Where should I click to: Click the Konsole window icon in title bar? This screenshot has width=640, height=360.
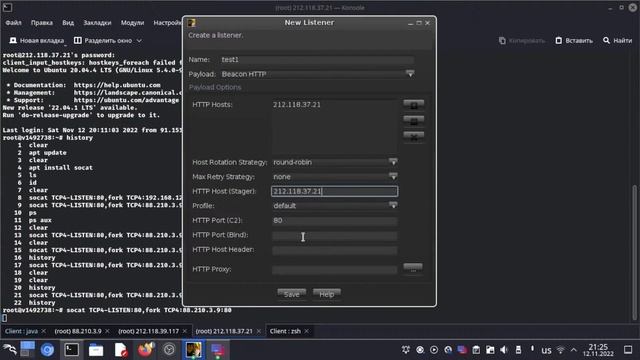pos(7,7)
